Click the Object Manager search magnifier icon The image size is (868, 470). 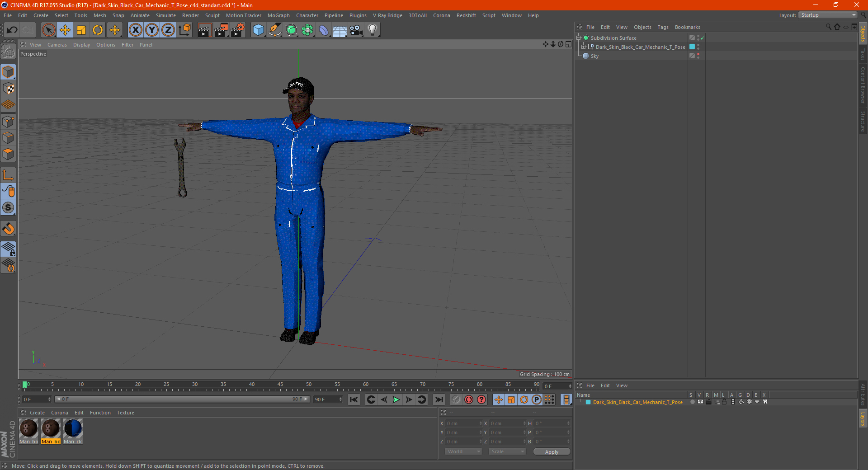point(829,27)
